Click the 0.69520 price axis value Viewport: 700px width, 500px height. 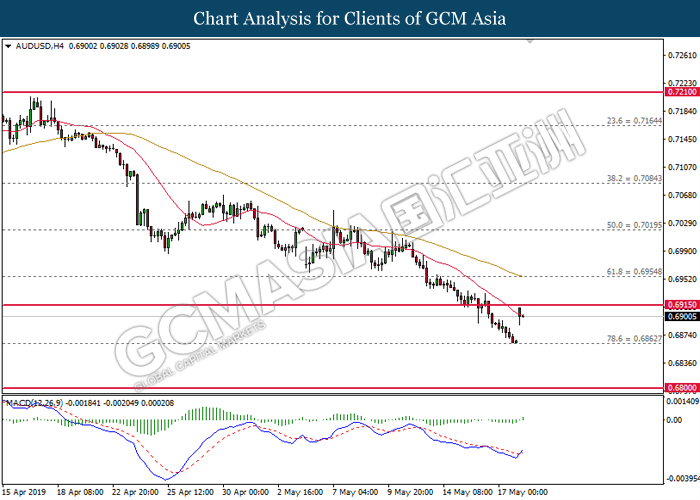pyautogui.click(x=682, y=279)
